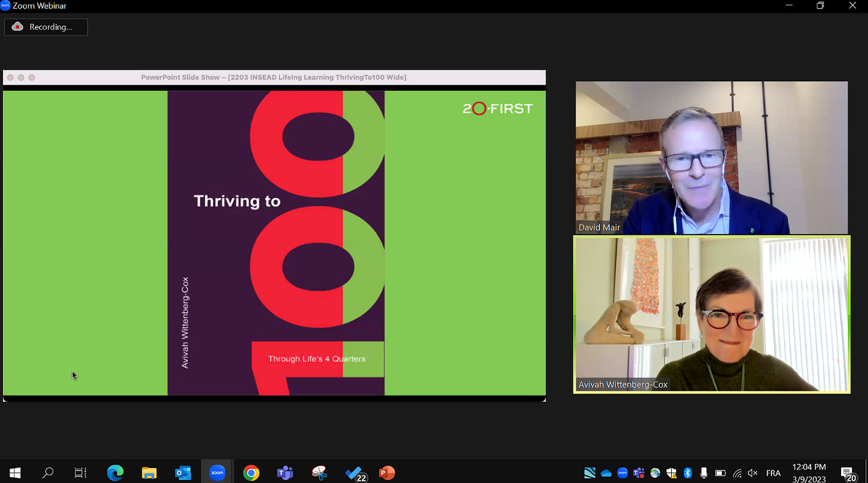The image size is (868, 483).
Task: Click the Recording indicator badge
Action: (46, 27)
